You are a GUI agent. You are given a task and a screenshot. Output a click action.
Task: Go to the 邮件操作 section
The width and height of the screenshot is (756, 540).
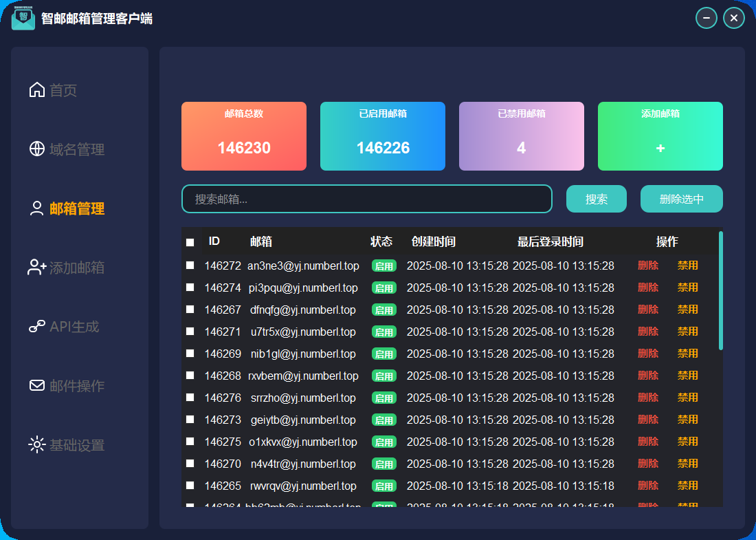tap(77, 386)
